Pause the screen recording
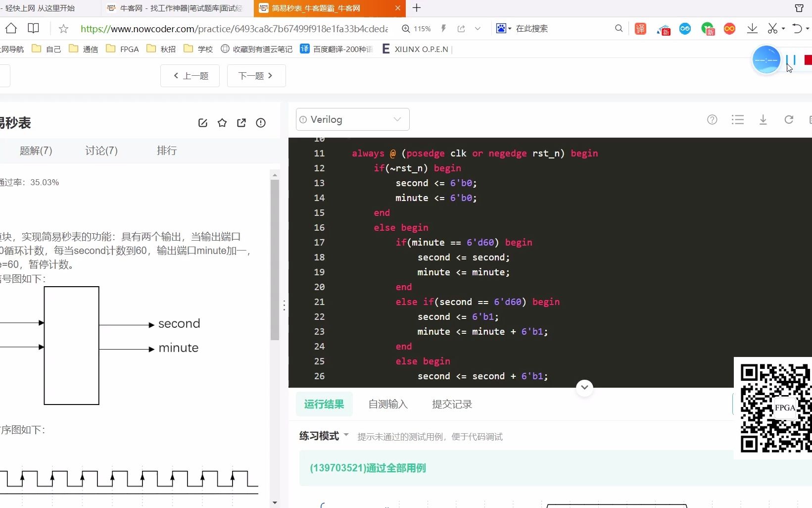 click(x=791, y=60)
